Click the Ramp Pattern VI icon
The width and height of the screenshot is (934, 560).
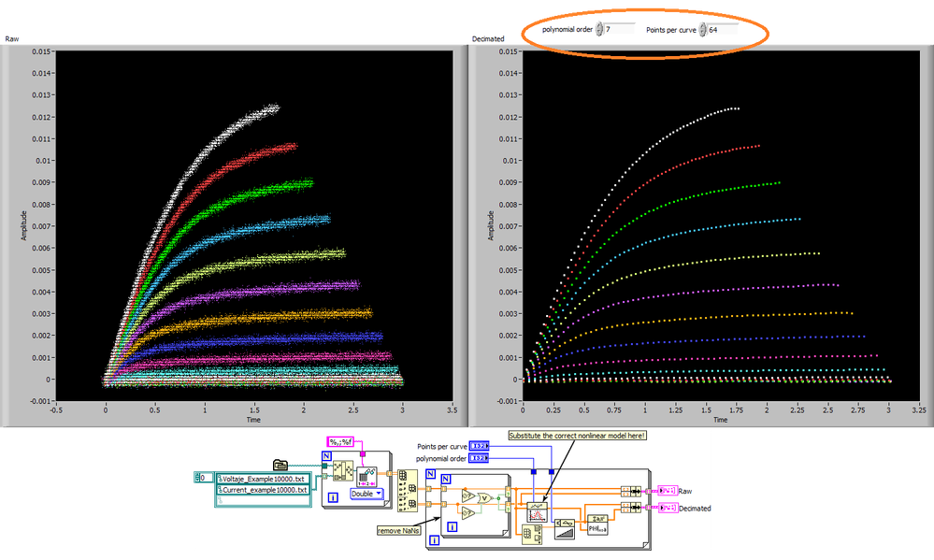[x=565, y=529]
